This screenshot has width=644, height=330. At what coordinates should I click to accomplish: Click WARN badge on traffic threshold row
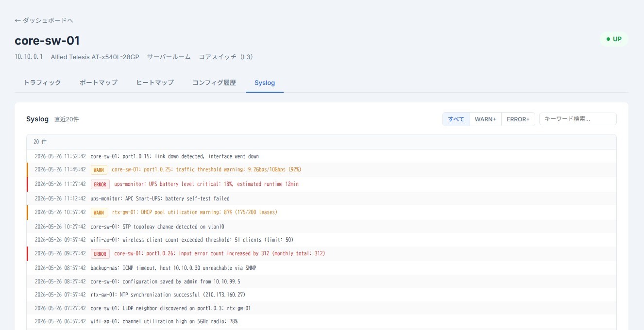[x=99, y=170]
